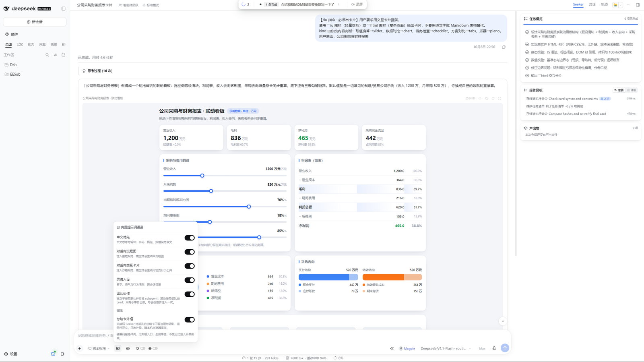Send the message with arrow button
This screenshot has width=644, height=362.
tap(505, 348)
